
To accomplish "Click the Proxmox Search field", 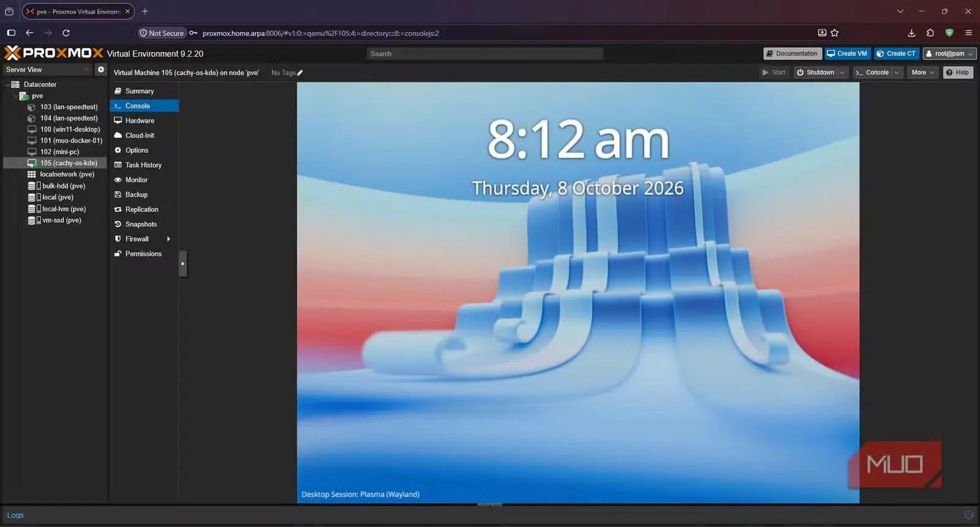I will (485, 54).
